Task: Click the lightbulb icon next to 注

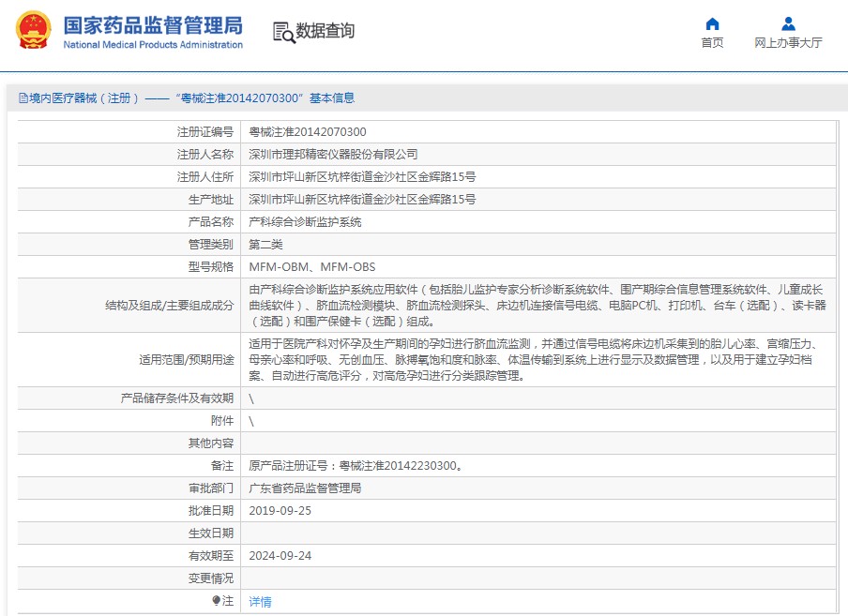Action: [x=217, y=600]
